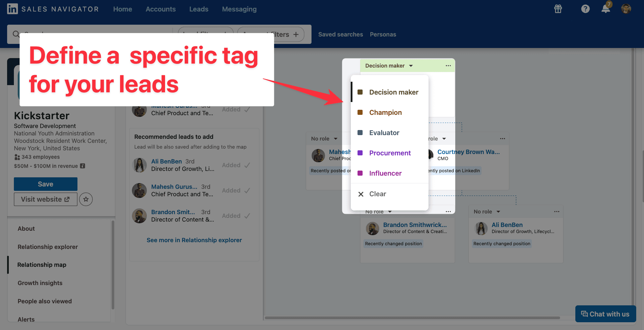Image resolution: width=644 pixels, height=330 pixels.
Task: Click the Procurement purple color square
Action: [360, 153]
